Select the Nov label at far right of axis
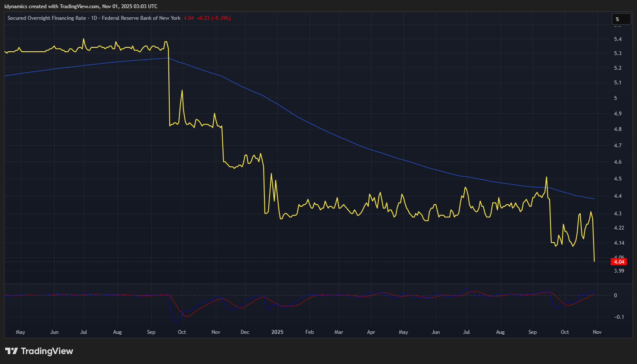The width and height of the screenshot is (637, 364). [x=597, y=332]
